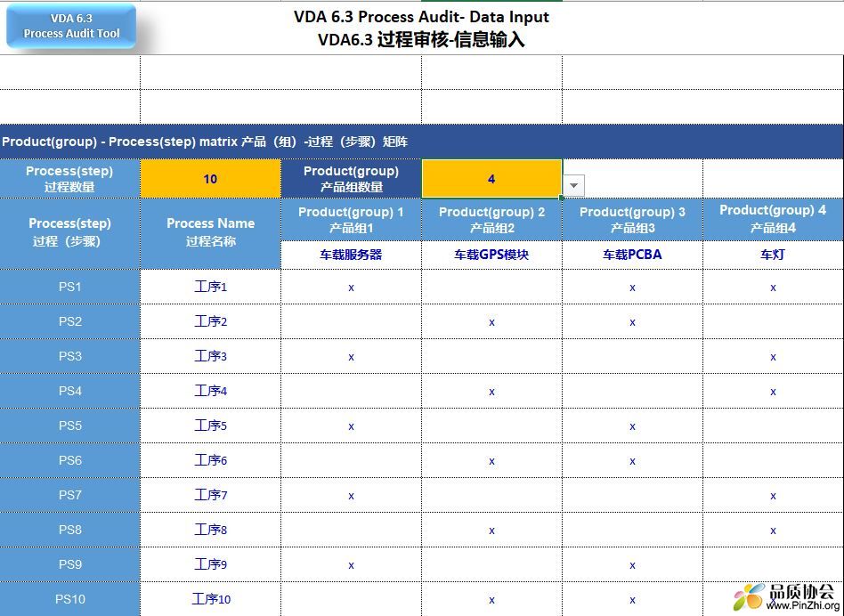Click the x mark for PS4 under 车载GPS模块

pos(491,393)
